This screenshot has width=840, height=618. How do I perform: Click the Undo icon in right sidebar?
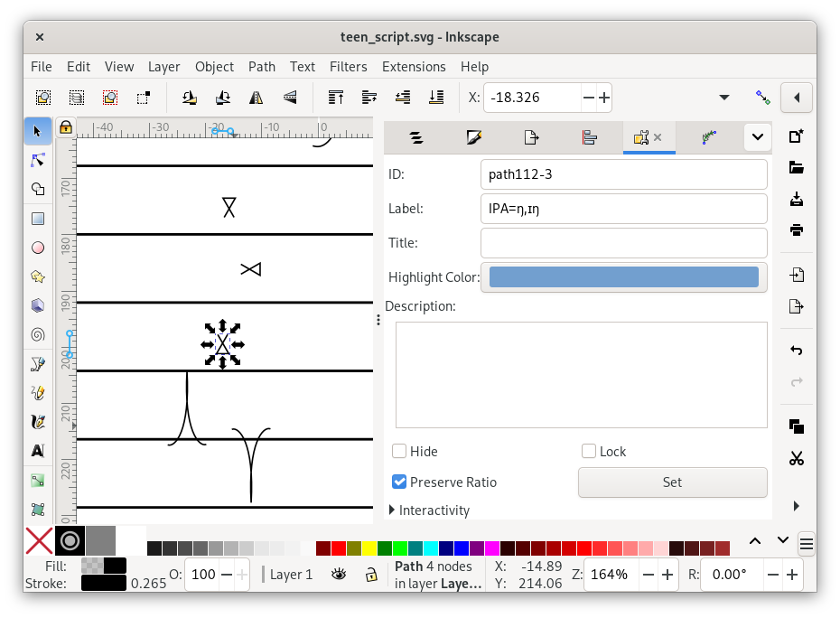[x=796, y=351]
